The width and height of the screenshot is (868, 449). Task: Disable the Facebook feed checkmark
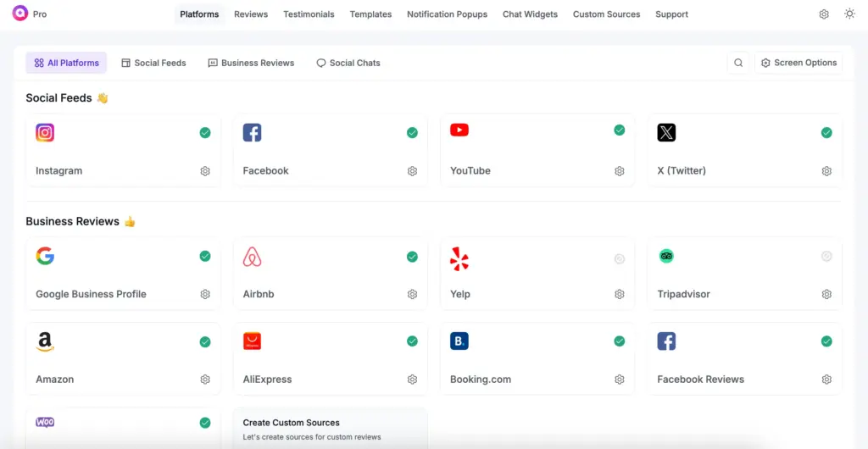pyautogui.click(x=413, y=133)
